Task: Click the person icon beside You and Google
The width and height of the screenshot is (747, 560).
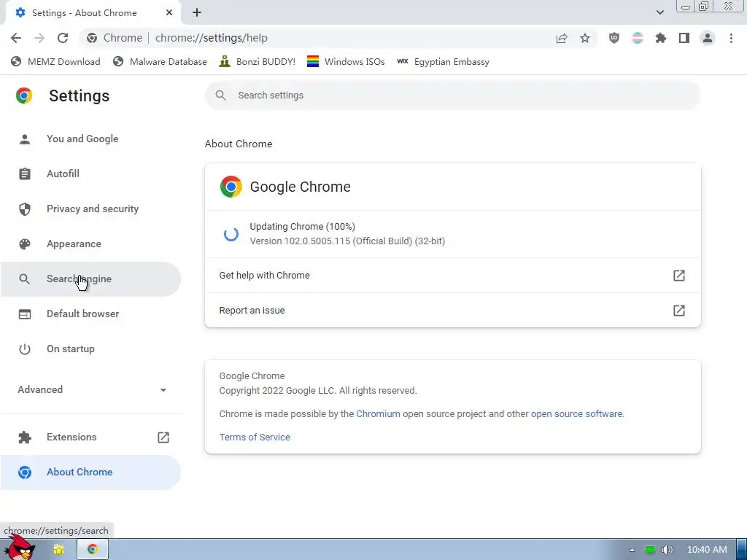Action: [25, 139]
